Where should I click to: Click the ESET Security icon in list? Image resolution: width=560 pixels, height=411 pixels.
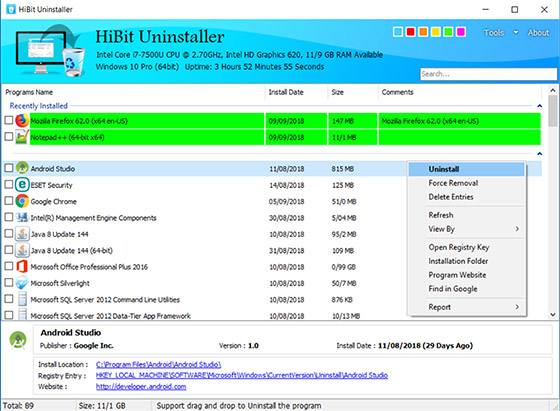click(x=22, y=185)
